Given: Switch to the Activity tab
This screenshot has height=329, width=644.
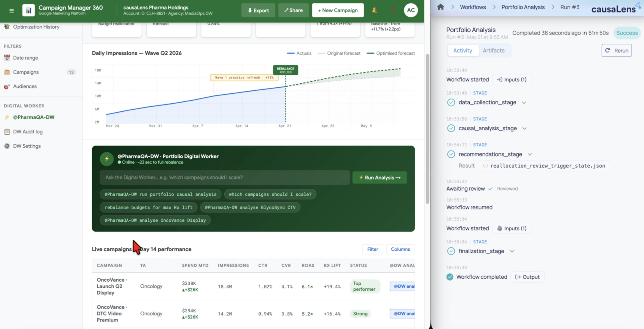Looking at the screenshot, I should (463, 51).
